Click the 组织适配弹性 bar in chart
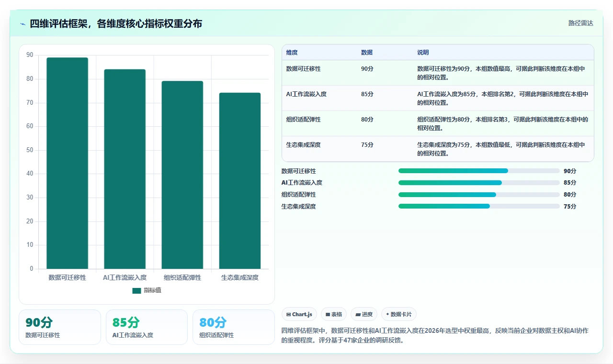This screenshot has height=364, width=613. tap(182, 175)
